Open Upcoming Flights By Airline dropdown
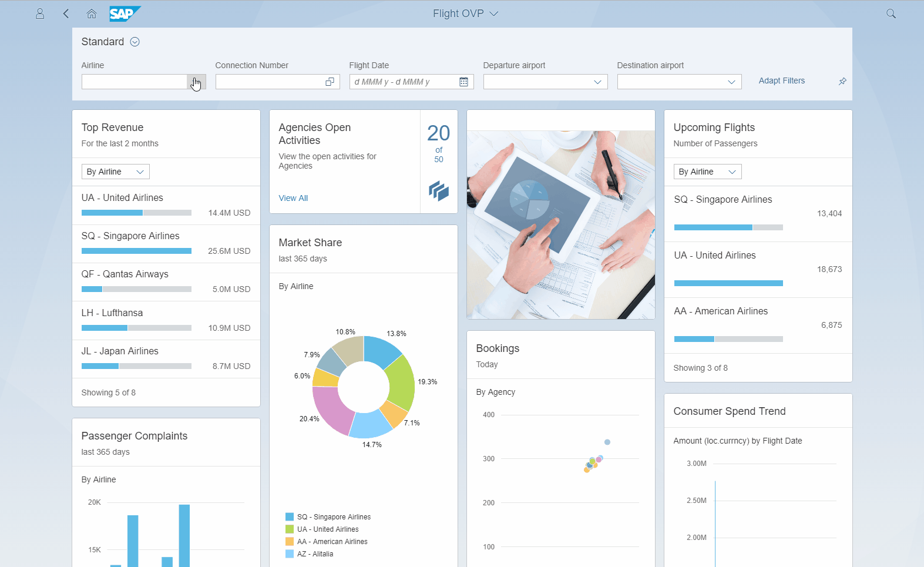924x567 pixels. 708,172
